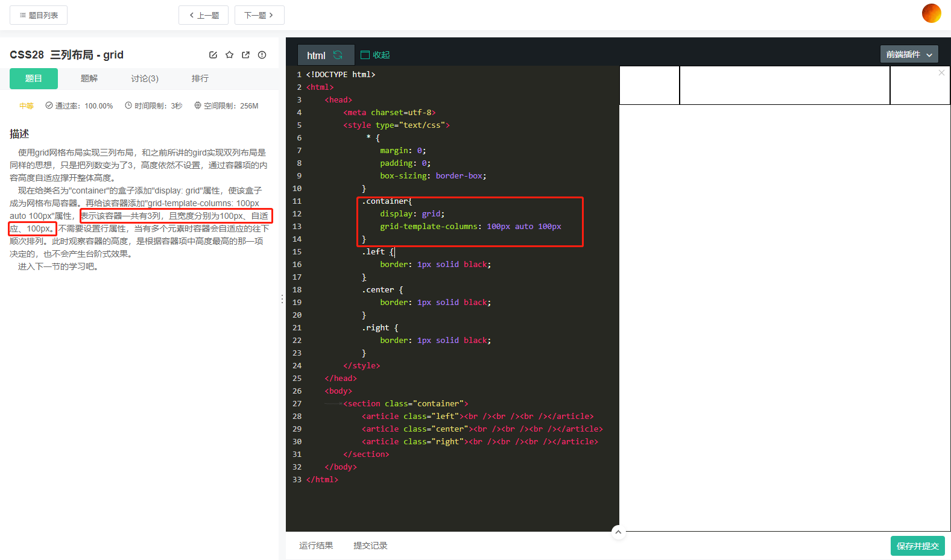Click the left column box in preview
Screen dimensions: 951x560
[649, 85]
